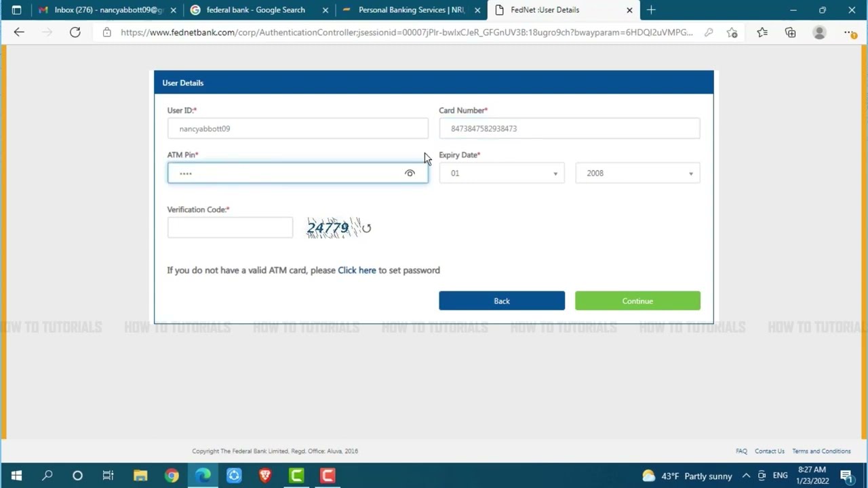The width and height of the screenshot is (868, 488).
Task: Open Cortana from the taskbar
Action: point(77,476)
